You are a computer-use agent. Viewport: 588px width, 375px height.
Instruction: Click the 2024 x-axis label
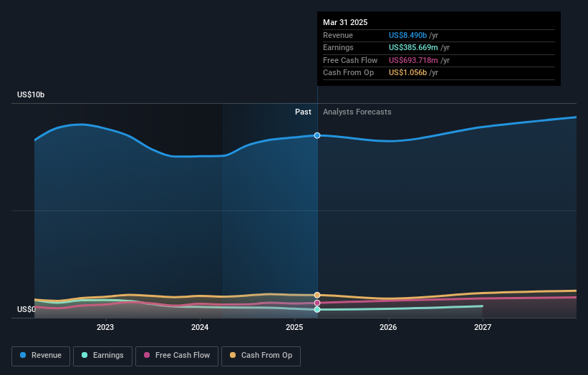pos(200,327)
